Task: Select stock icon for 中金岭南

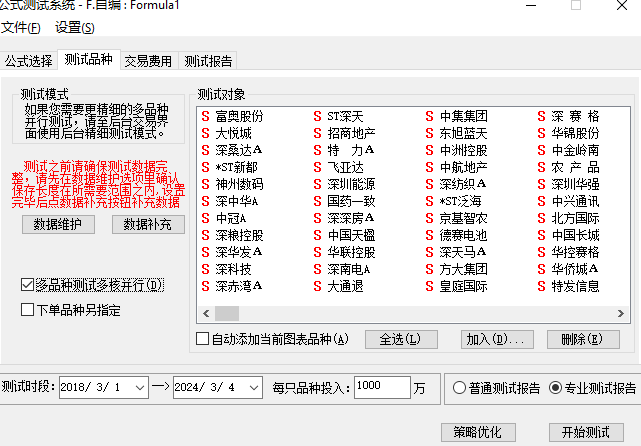Action: click(542, 150)
